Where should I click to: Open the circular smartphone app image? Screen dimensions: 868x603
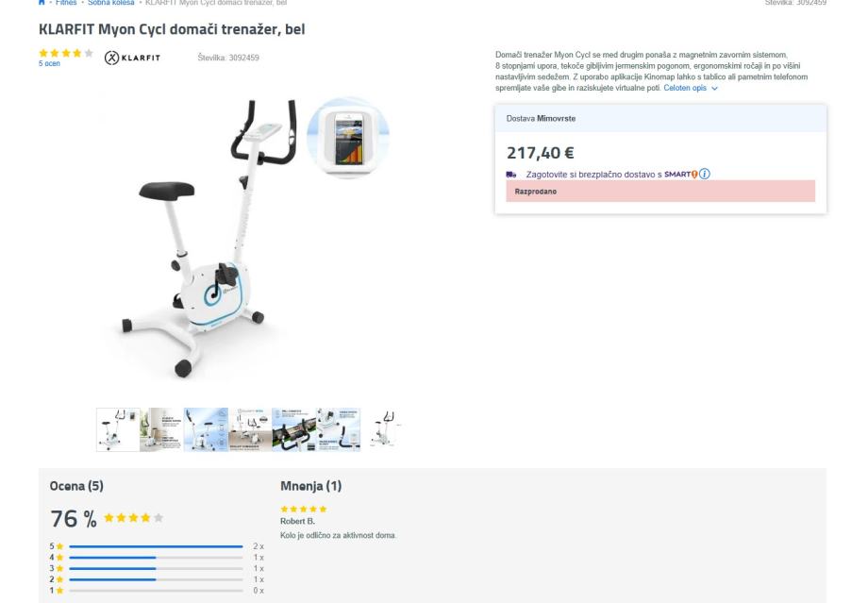pos(348,138)
